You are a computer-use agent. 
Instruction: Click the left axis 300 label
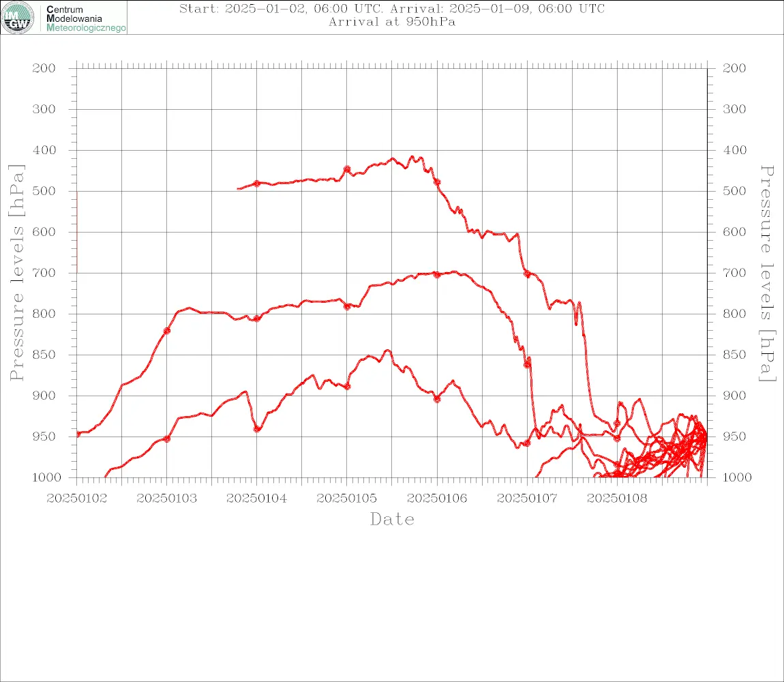click(44, 109)
